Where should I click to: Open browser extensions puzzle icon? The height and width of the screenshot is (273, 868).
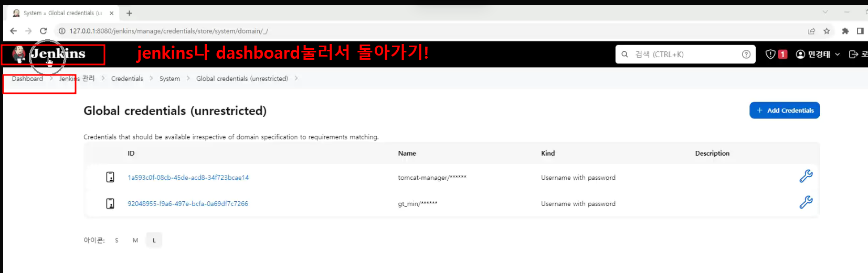click(x=845, y=31)
